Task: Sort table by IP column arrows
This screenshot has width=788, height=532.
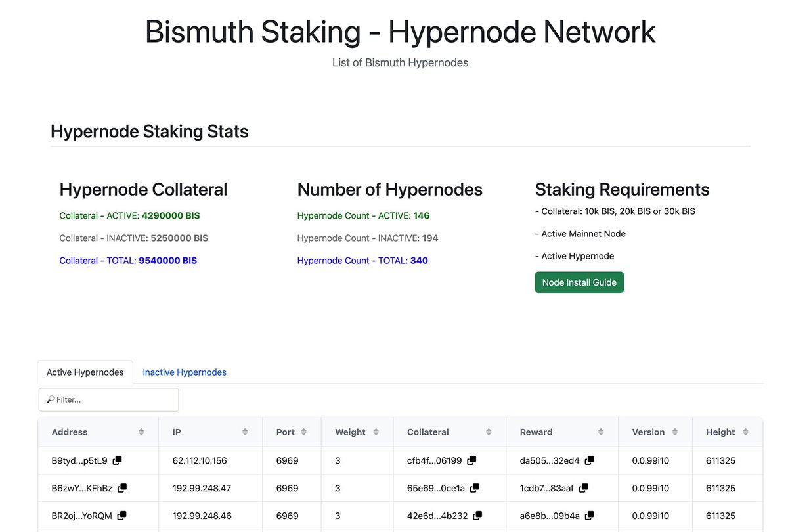Action: pyautogui.click(x=245, y=432)
